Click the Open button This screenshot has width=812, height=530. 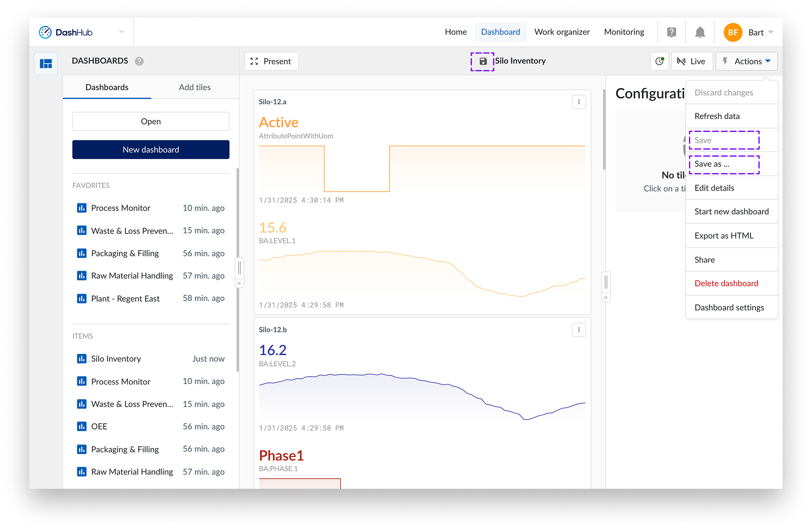[150, 121]
